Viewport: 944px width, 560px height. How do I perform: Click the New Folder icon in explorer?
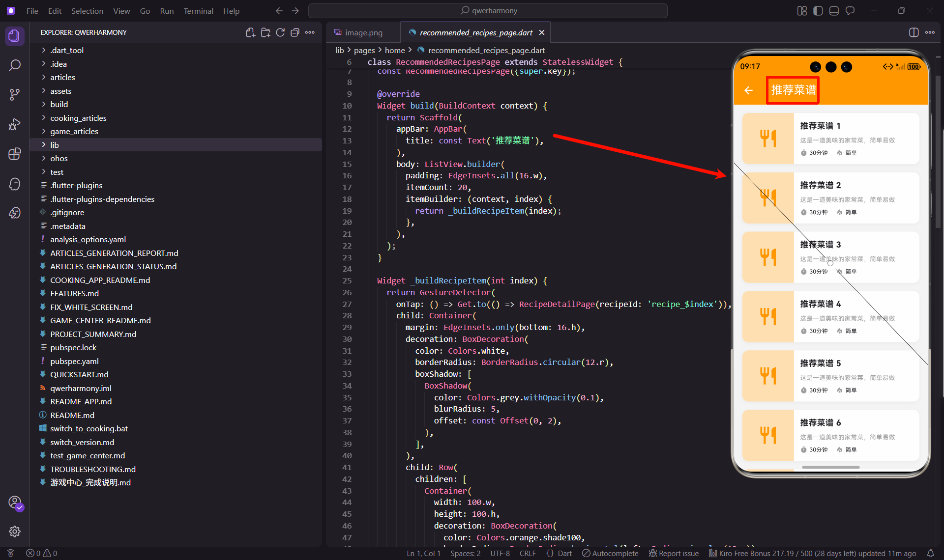265,32
